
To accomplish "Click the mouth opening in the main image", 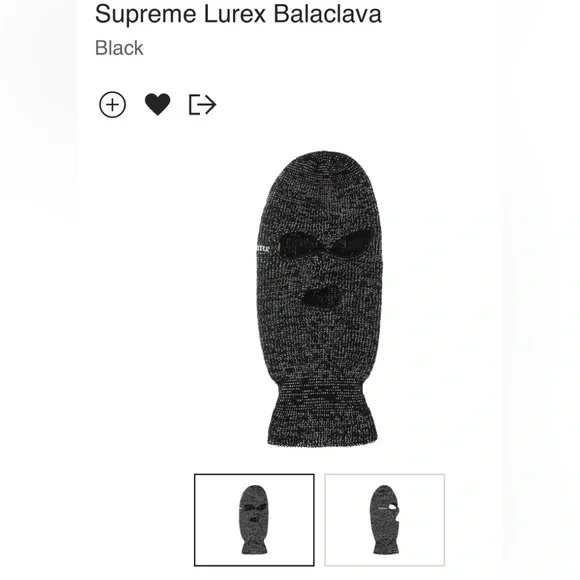I will tap(321, 297).
